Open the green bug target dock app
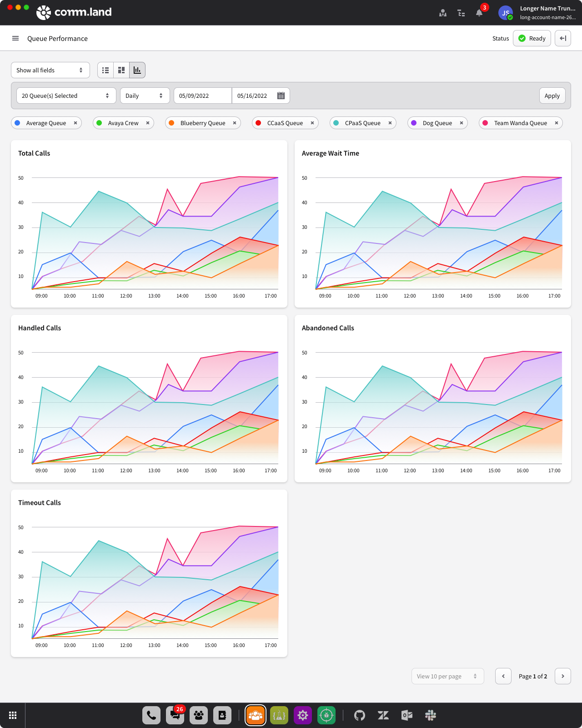The height and width of the screenshot is (728, 582). coord(326,715)
